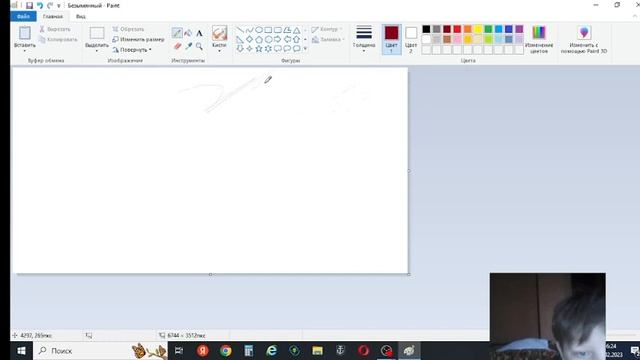
Task: Click the Copy (Копировать) button
Action: click(58, 40)
